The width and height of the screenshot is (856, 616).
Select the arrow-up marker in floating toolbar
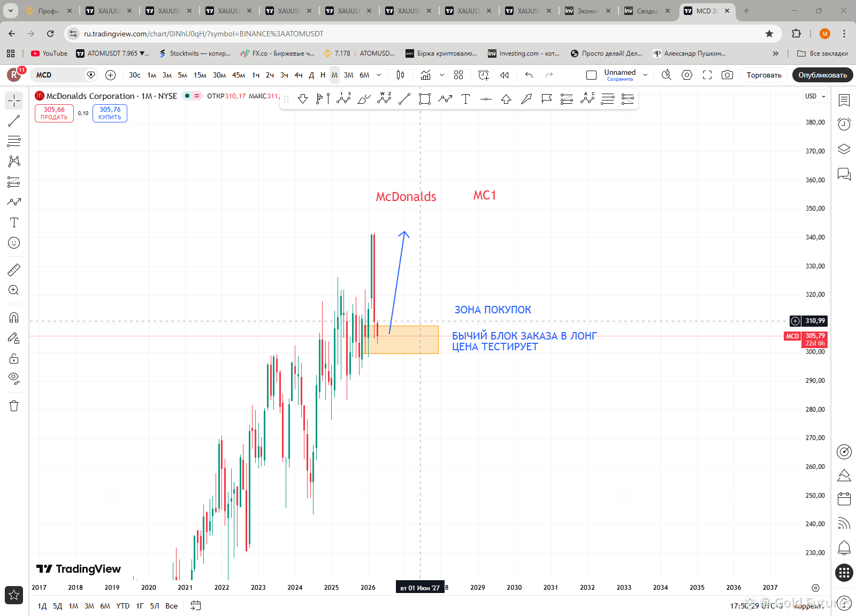coord(506,99)
